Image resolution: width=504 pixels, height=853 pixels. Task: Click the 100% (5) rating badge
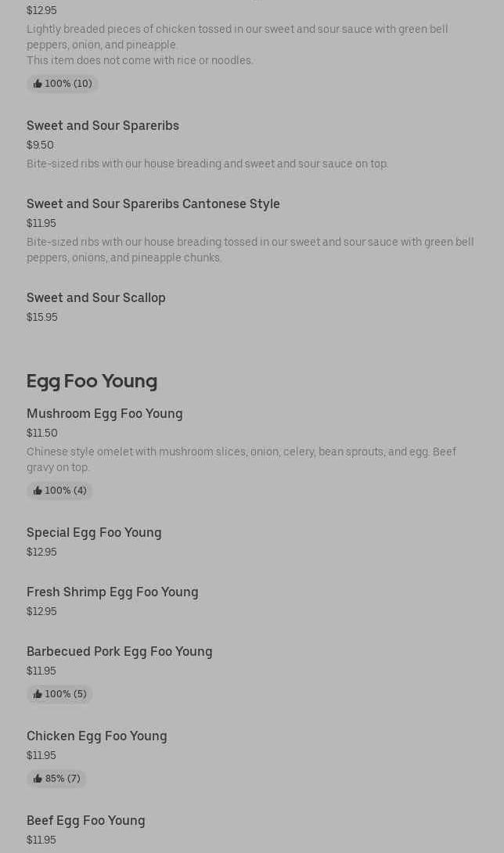pyautogui.click(x=60, y=694)
